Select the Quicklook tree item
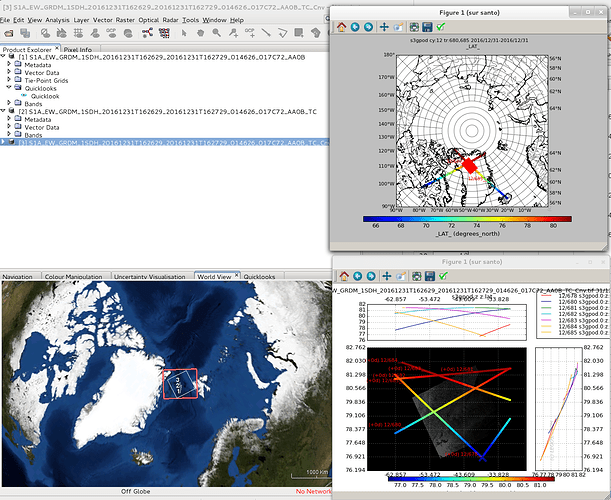 coord(45,96)
